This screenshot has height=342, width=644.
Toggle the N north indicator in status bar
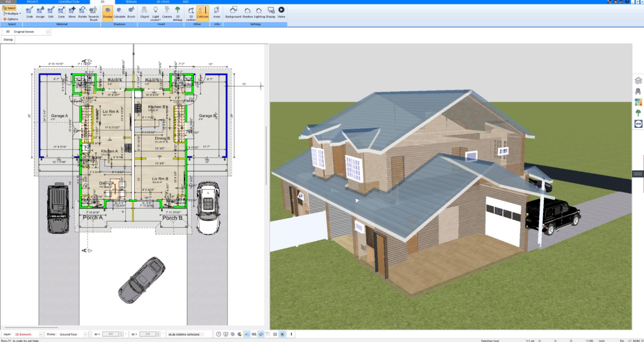coord(282,334)
